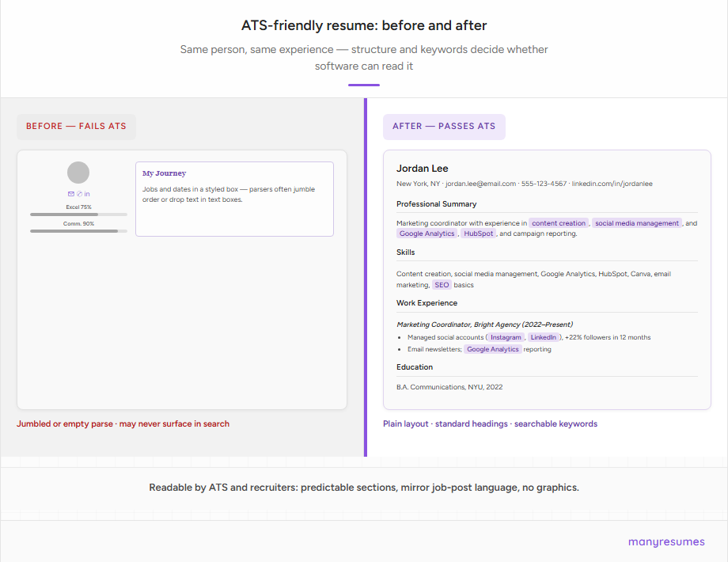Image resolution: width=728 pixels, height=562 pixels.
Task: Click the Instagram chip in the work bullet
Action: (506, 336)
